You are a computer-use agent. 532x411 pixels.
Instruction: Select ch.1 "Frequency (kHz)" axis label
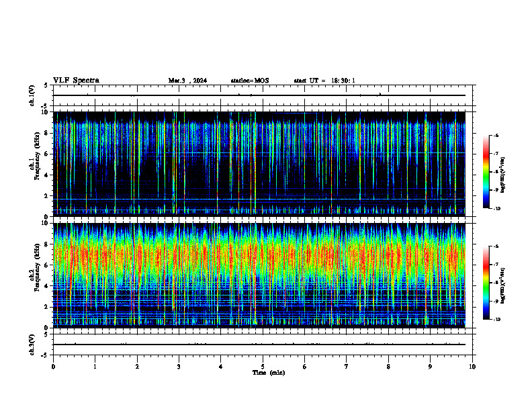[37, 156]
